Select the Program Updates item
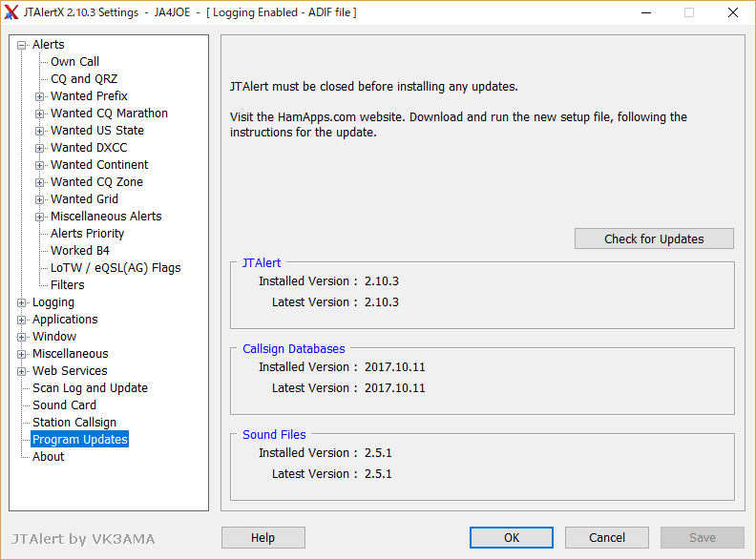This screenshot has height=560, width=756. (x=80, y=440)
